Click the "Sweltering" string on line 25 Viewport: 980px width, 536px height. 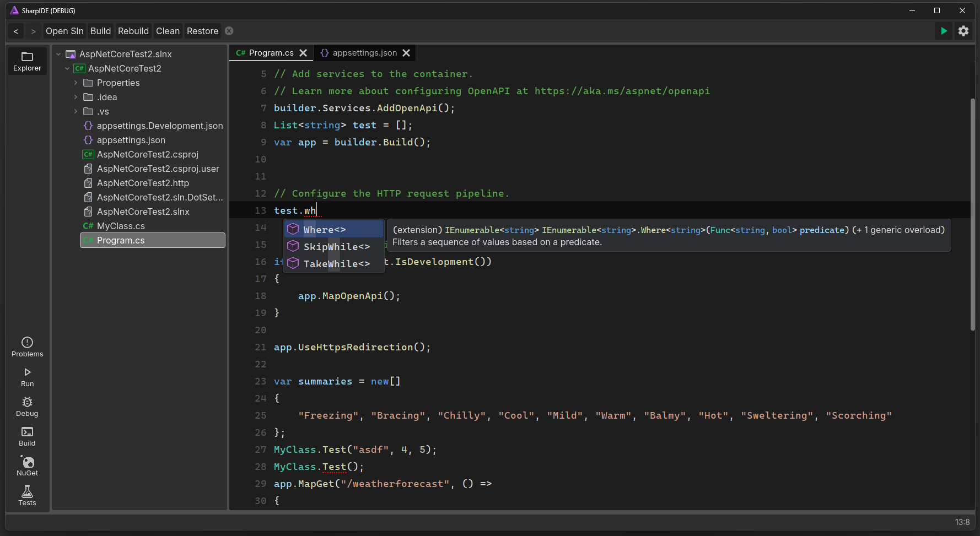click(777, 415)
